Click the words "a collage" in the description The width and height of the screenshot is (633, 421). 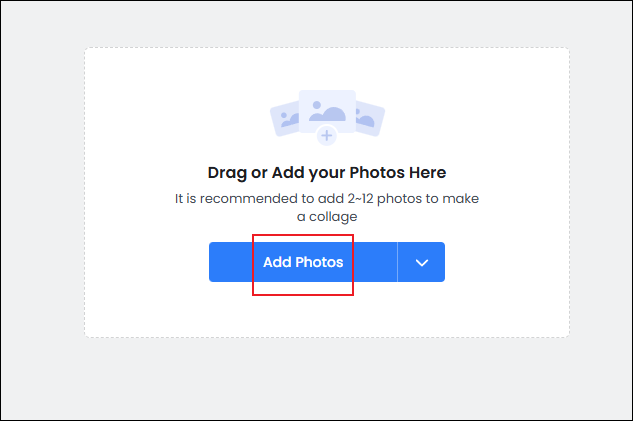[326, 216]
